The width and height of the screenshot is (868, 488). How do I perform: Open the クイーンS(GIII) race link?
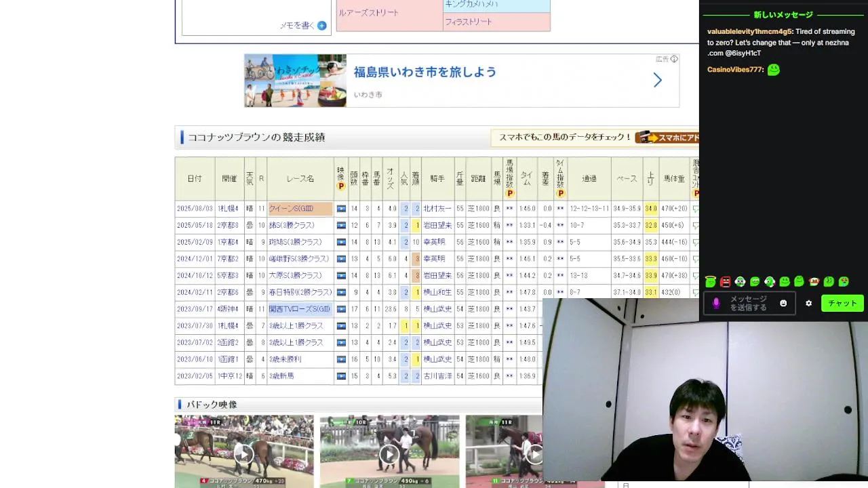tap(291, 209)
